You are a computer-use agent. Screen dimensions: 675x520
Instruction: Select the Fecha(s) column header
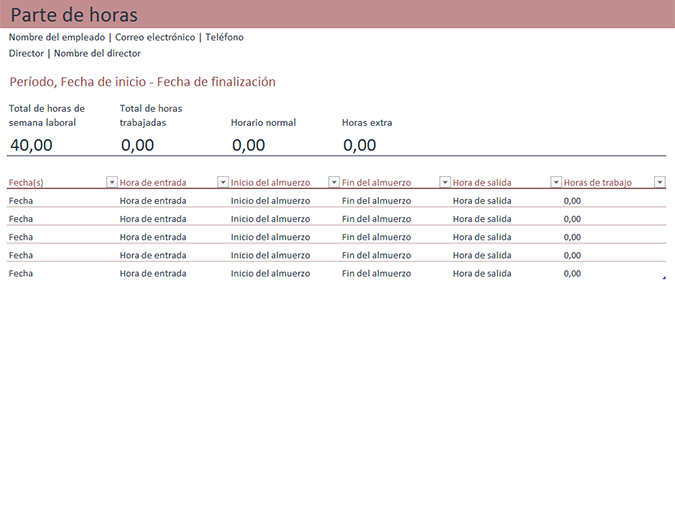click(x=26, y=183)
